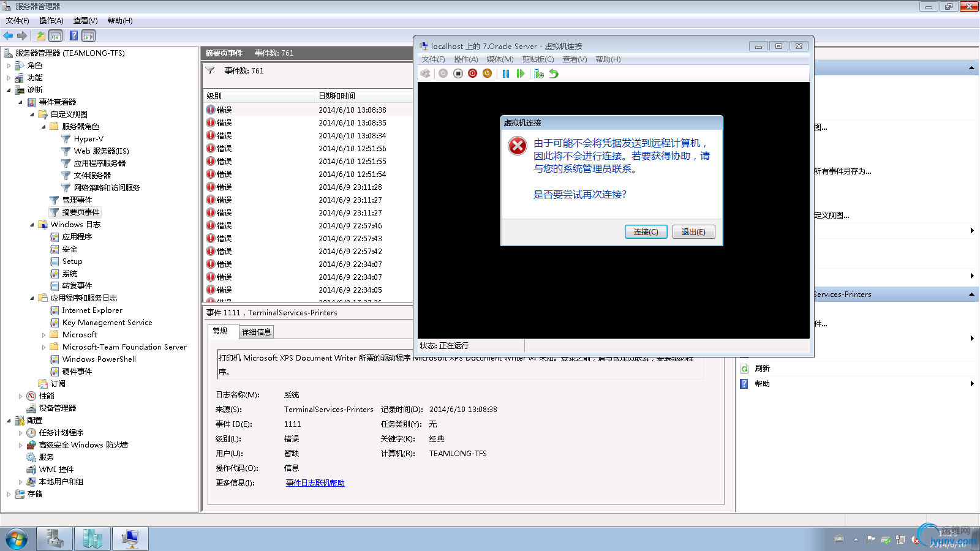The image size is (980, 551).
Task: Click the Turn Off (stop) VM toolbar icon
Action: [x=458, y=73]
